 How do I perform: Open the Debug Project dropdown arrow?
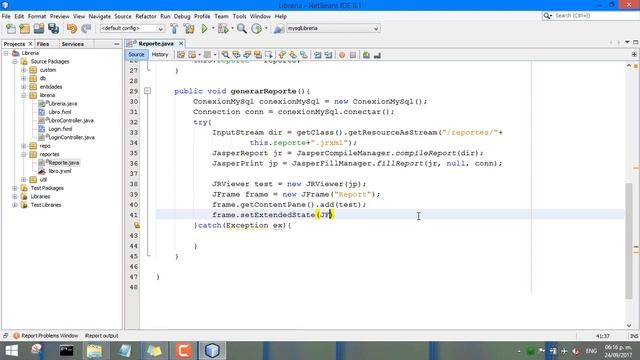pyautogui.click(x=232, y=29)
